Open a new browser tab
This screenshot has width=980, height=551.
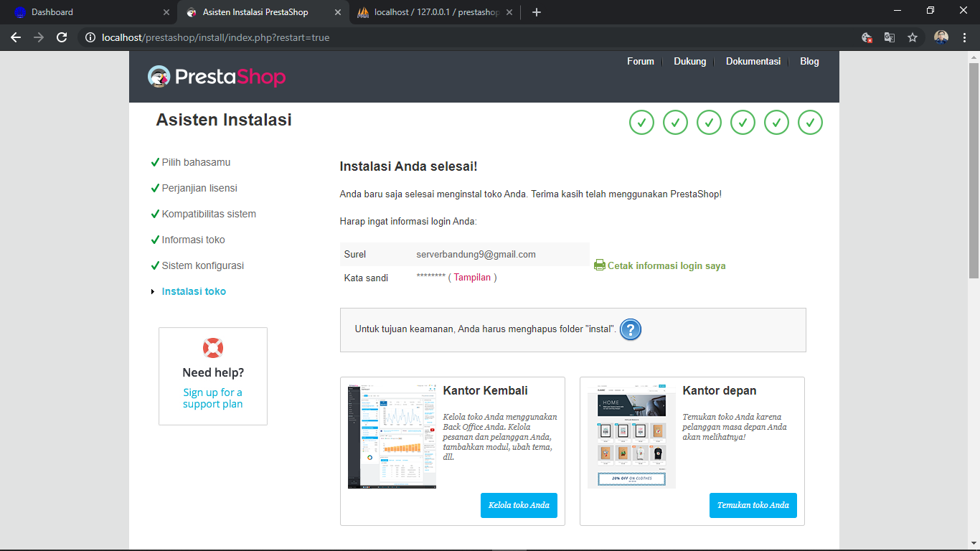pos(537,12)
